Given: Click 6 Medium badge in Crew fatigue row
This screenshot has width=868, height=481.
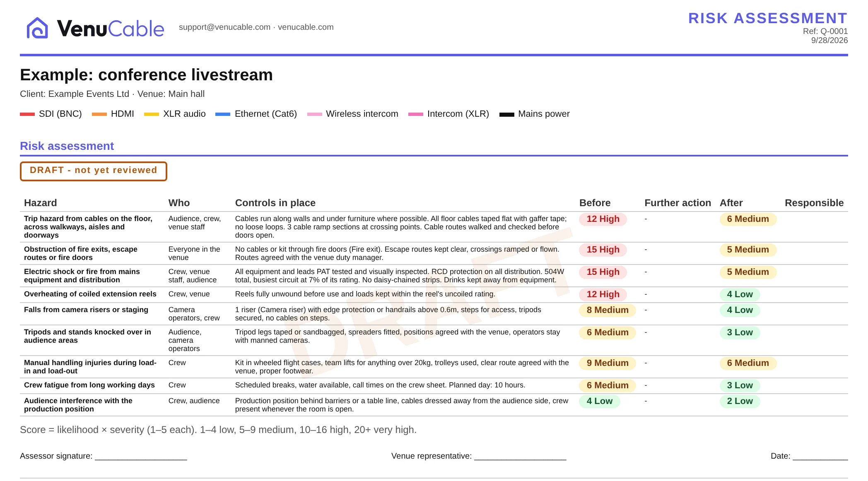Looking at the screenshot, I should coord(608,386).
